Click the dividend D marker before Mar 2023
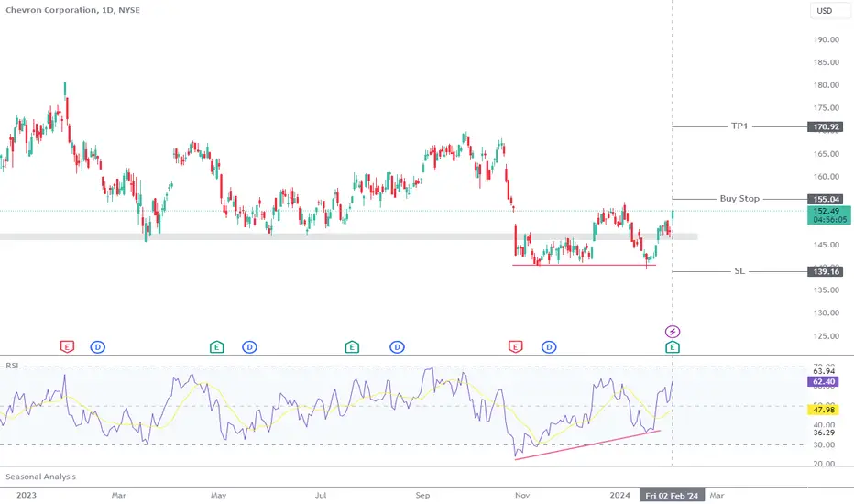This screenshot has width=854, height=504. (x=97, y=347)
